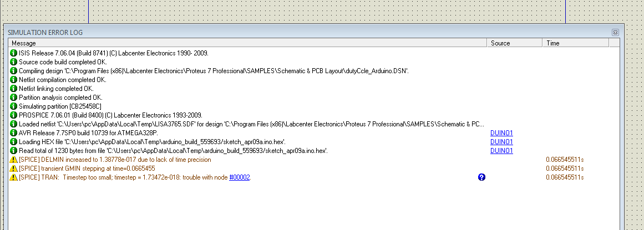
Task: Select 'Source code build completed OK.' message
Action: [x=63, y=62]
